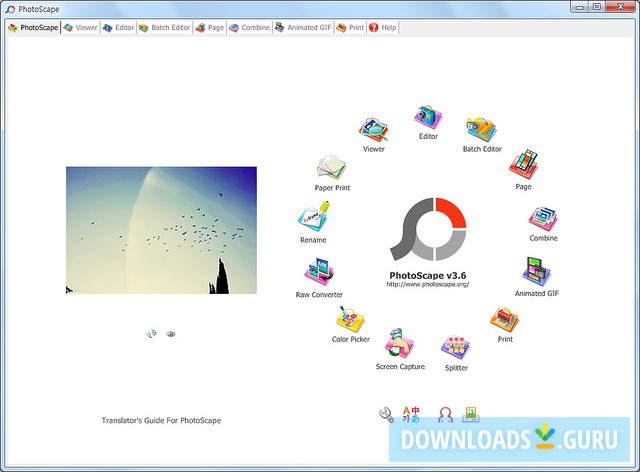Viewport: 640px width, 472px height.
Task: Open Batch Editor from the circular menu
Action: 482,130
